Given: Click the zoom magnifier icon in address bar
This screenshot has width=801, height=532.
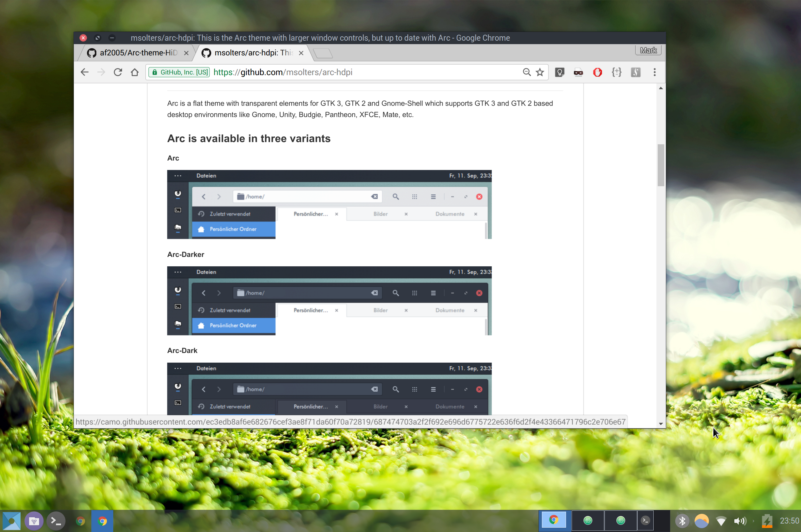Looking at the screenshot, I should (x=527, y=72).
